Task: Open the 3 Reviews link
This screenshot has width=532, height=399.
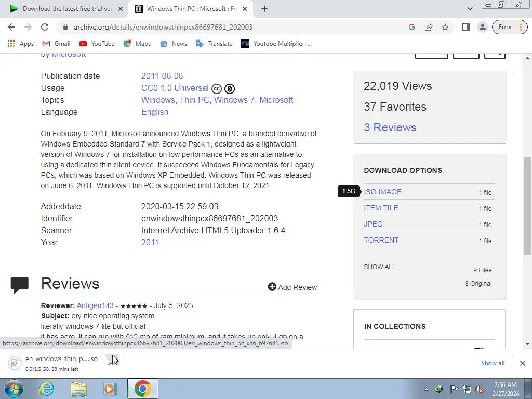Action: click(x=390, y=128)
